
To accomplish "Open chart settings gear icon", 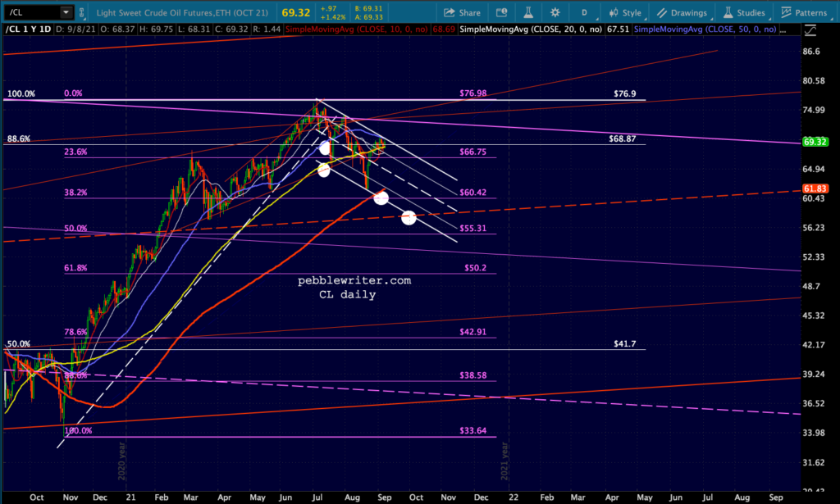I will pyautogui.click(x=555, y=12).
